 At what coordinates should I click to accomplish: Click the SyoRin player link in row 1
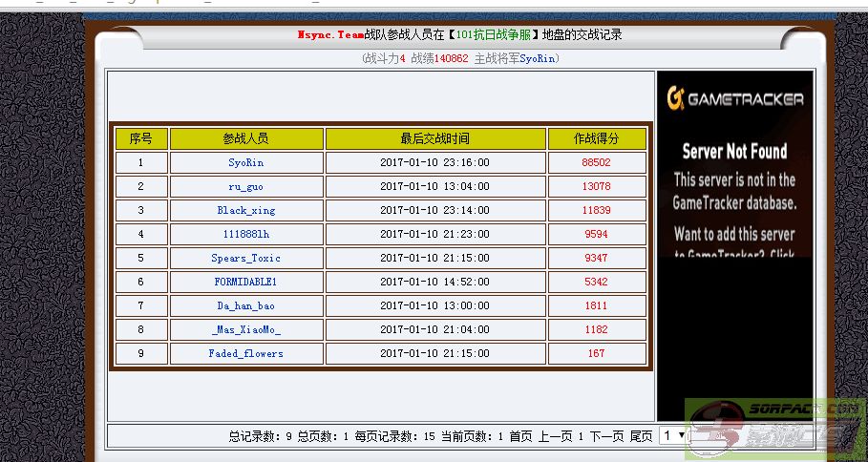pos(246,162)
